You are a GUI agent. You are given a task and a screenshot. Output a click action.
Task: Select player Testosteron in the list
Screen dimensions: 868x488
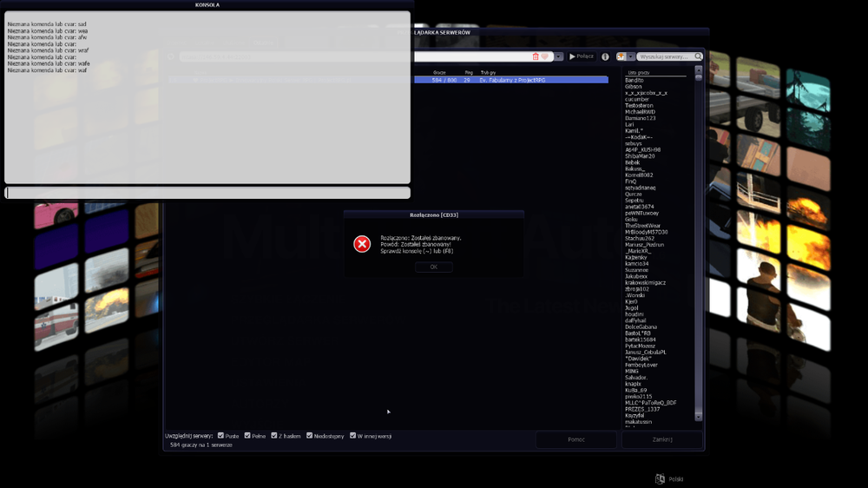point(639,105)
